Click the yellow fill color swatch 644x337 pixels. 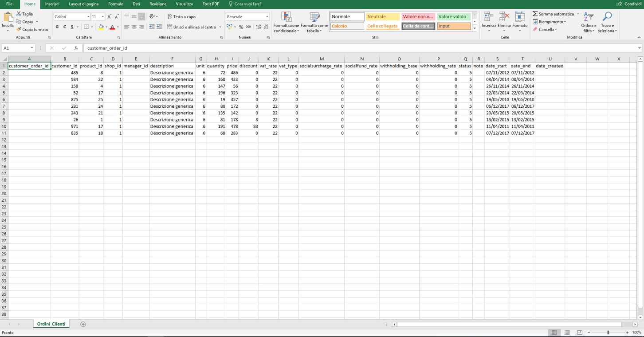click(x=101, y=27)
